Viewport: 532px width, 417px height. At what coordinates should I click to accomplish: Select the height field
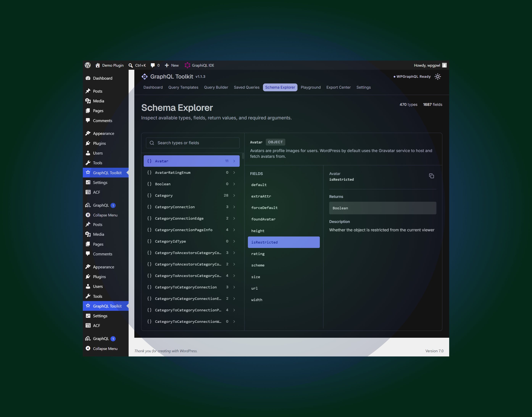284,231
